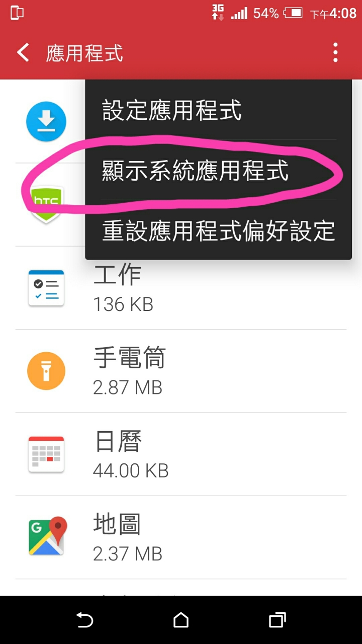Viewport: 362px width, 644px height.
Task: Tap the green HTC shield icon
Action: (x=46, y=204)
